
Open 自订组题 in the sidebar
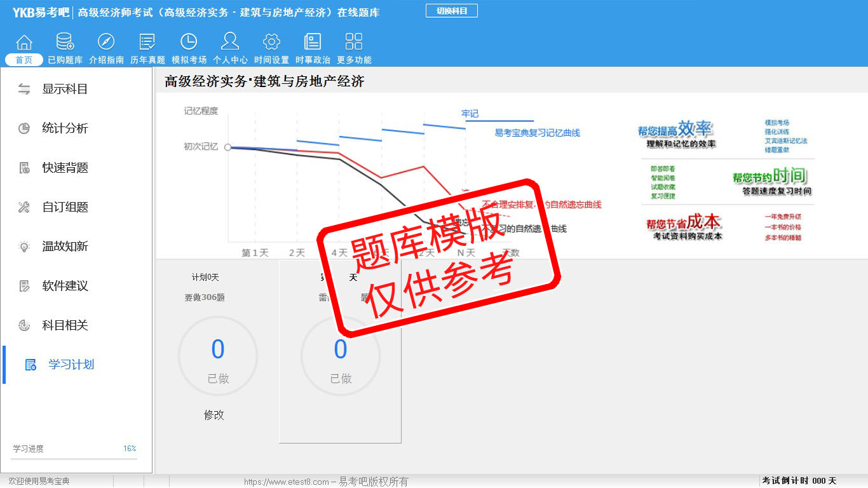[64, 207]
